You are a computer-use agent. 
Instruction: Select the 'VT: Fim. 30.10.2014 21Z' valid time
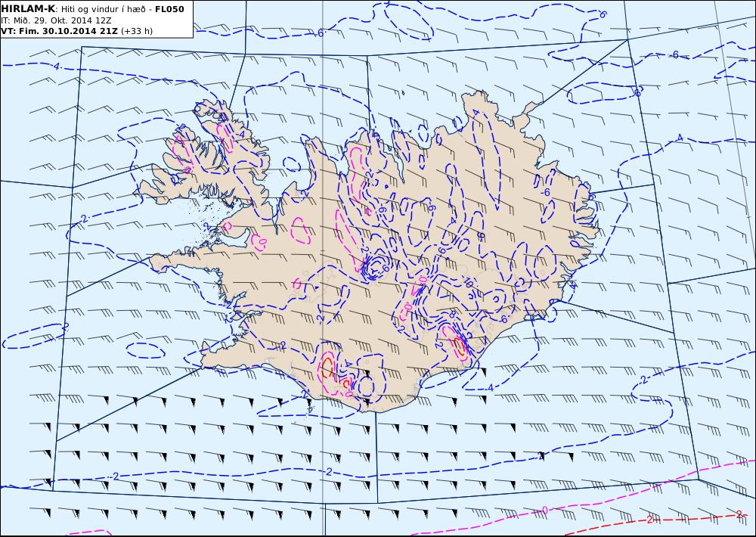point(59,31)
